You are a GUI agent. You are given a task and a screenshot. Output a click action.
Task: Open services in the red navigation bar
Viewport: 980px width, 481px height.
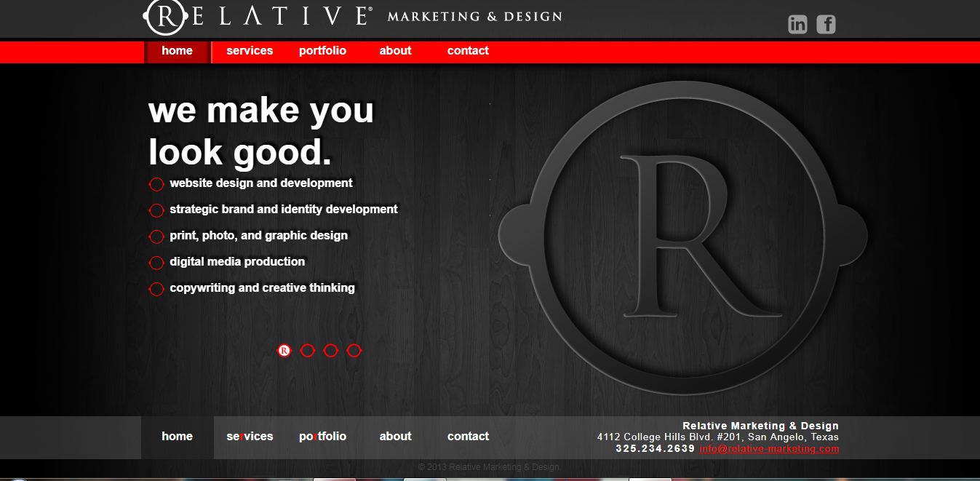(x=250, y=51)
